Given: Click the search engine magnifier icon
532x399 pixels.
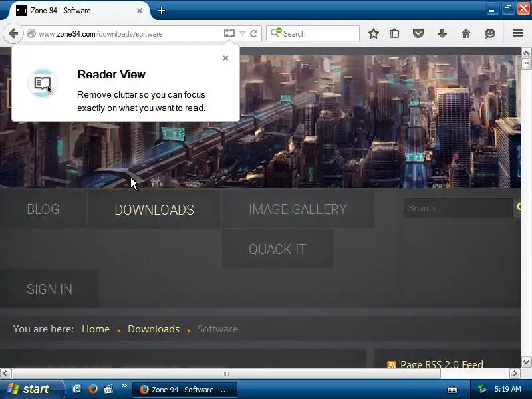Looking at the screenshot, I should click(276, 33).
